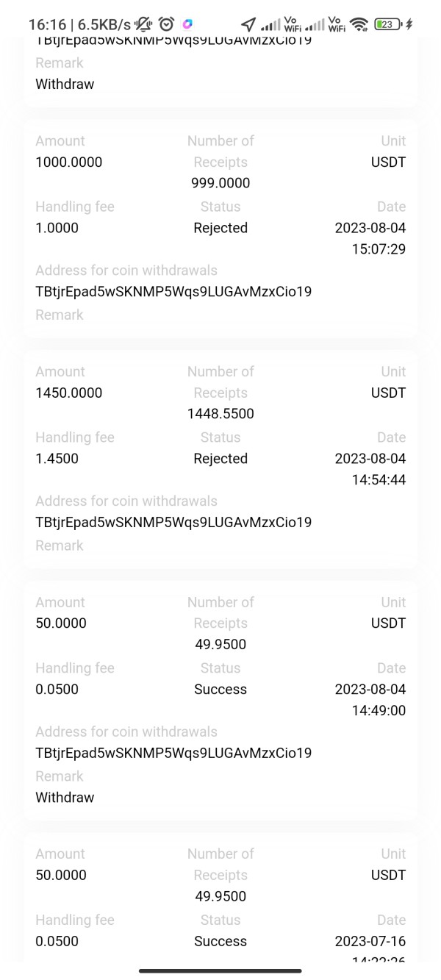Tap the home gesture bar at bottom
The width and height of the screenshot is (441, 980).
point(220,970)
